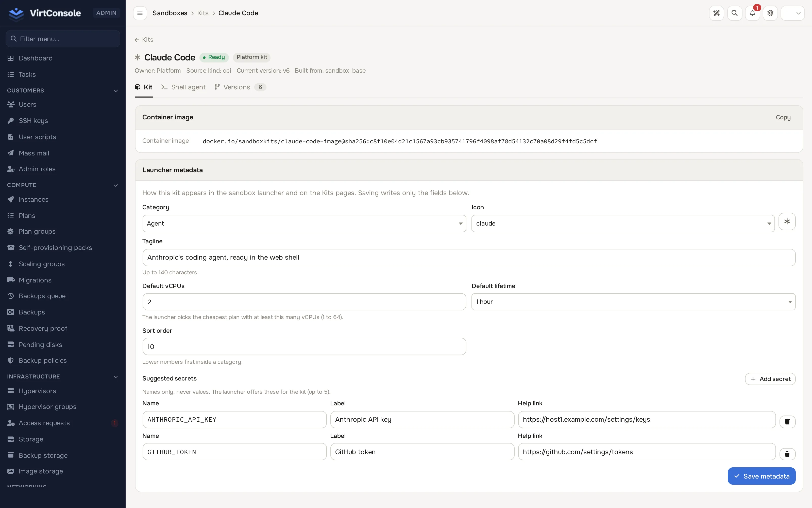Viewport: 812px width, 508px height.
Task: Open the Icon dropdown showing claude
Action: pyautogui.click(x=623, y=224)
